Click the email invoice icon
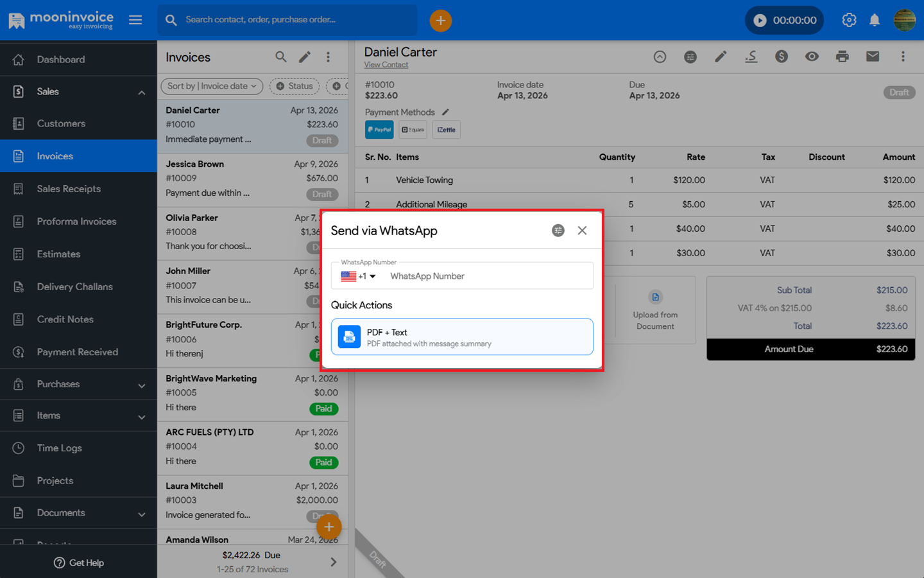The width and height of the screenshot is (924, 578). pyautogui.click(x=872, y=57)
